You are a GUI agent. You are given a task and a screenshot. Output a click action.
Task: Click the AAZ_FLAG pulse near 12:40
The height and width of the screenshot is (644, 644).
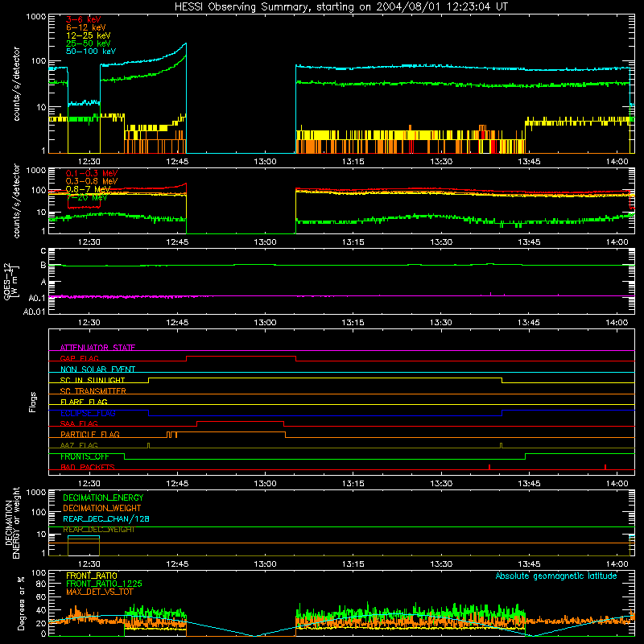pos(148,445)
